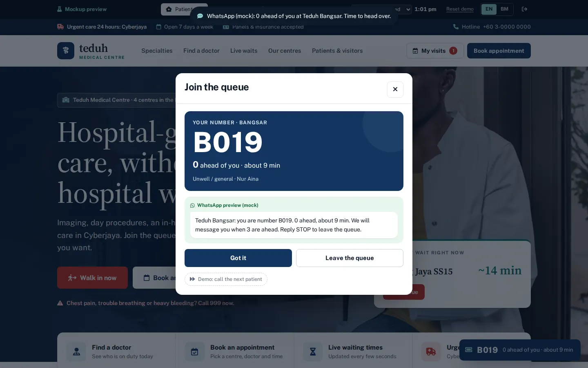Screen dimensions: 588x368
Task: Click the WhatsApp logo in preview header
Action: point(193,205)
